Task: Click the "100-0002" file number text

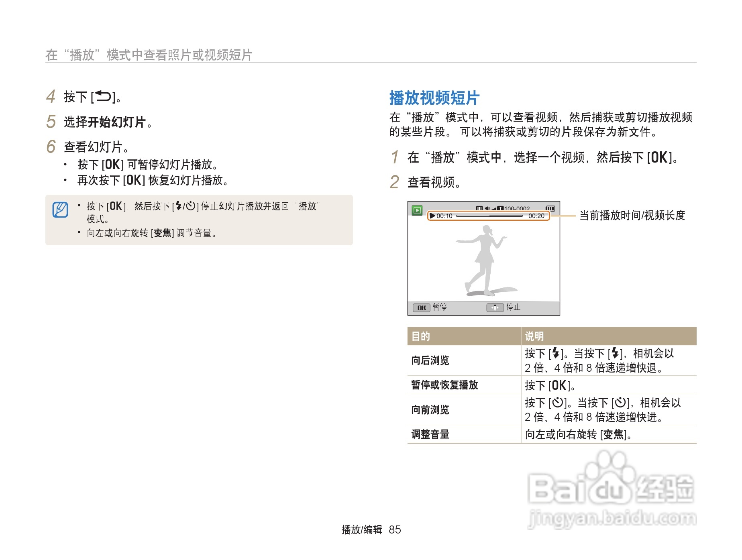Action: (517, 208)
